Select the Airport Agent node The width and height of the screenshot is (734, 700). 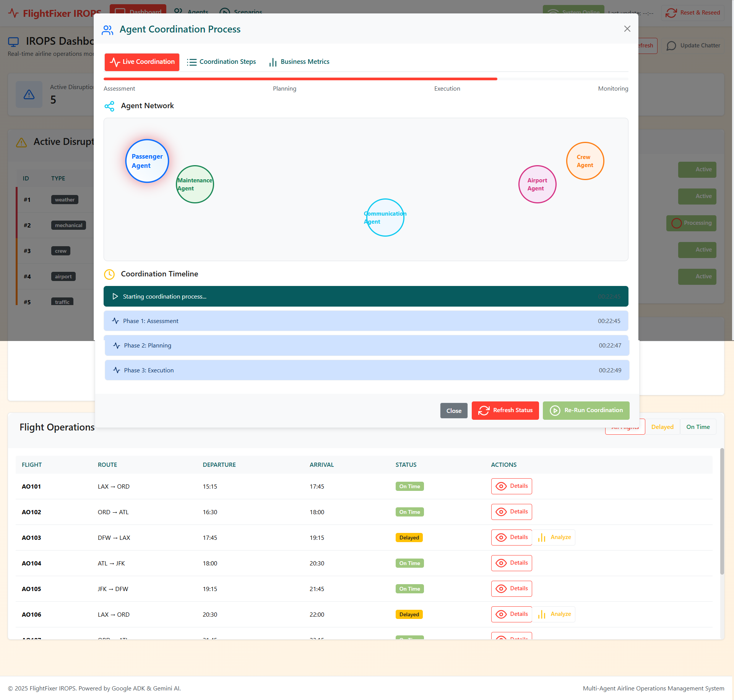(x=537, y=184)
